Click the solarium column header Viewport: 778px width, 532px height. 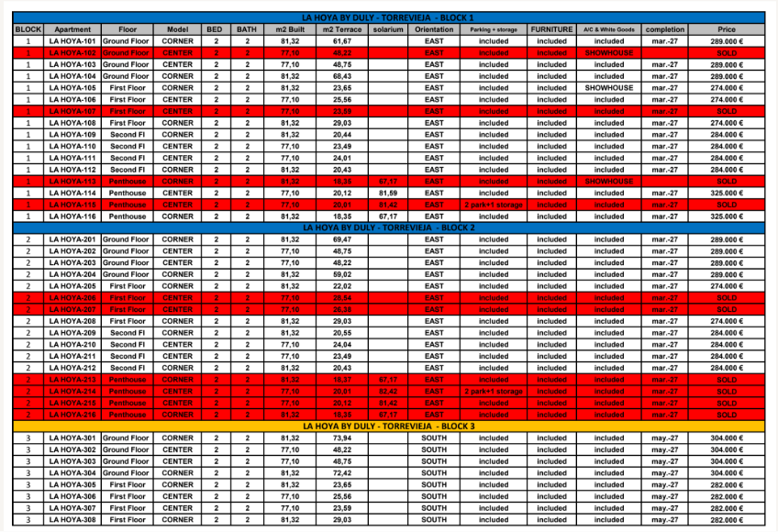click(x=388, y=29)
